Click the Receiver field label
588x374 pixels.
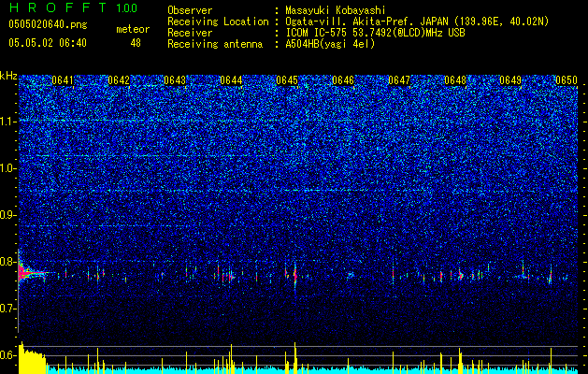(x=190, y=33)
